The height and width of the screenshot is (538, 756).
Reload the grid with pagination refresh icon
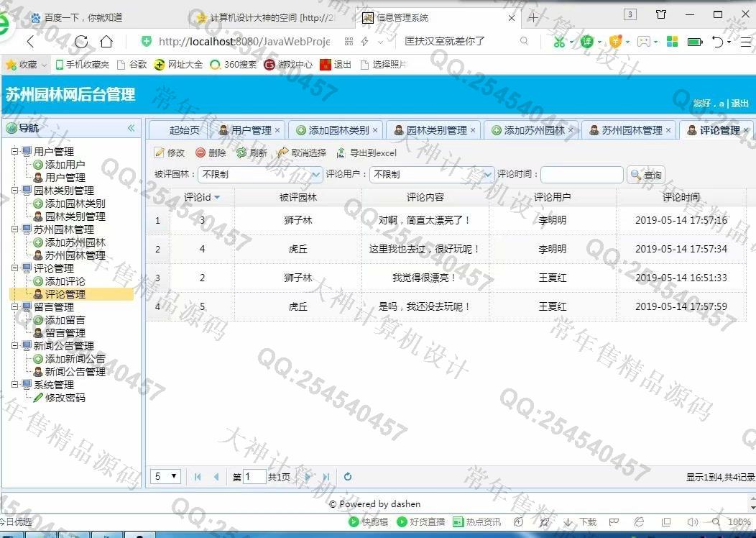pyautogui.click(x=348, y=476)
